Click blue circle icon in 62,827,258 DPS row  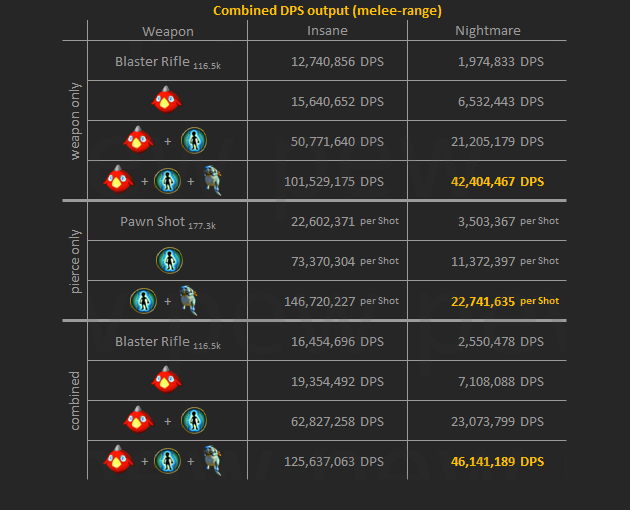(193, 421)
